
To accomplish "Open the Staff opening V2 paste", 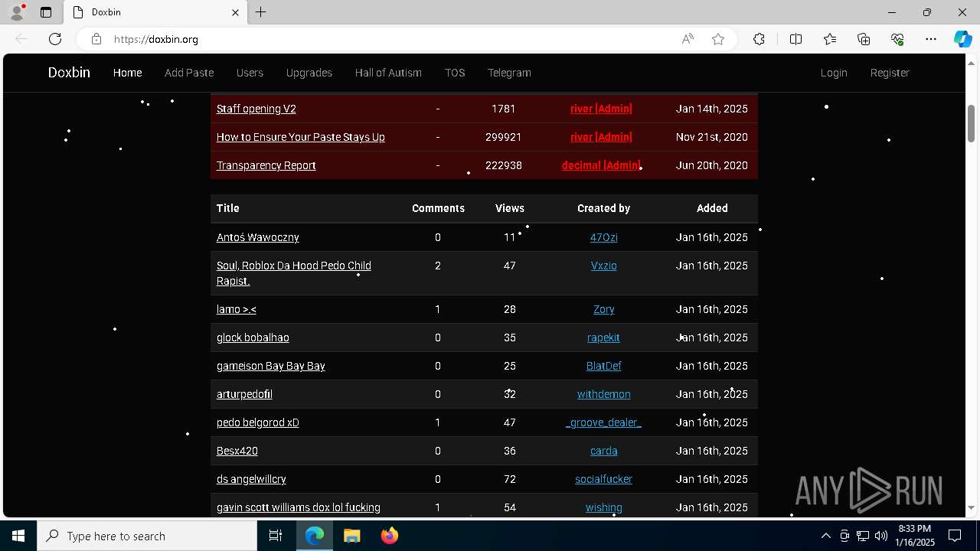I will coord(256,109).
